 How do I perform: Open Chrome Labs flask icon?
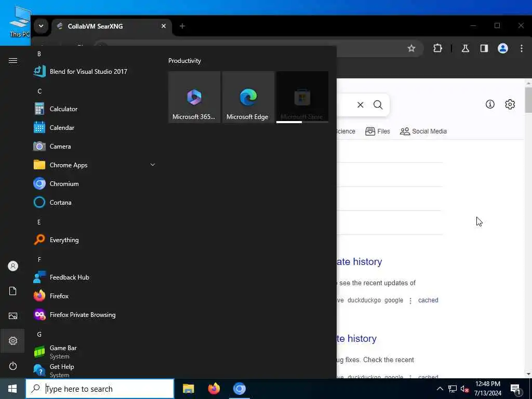pos(465,48)
